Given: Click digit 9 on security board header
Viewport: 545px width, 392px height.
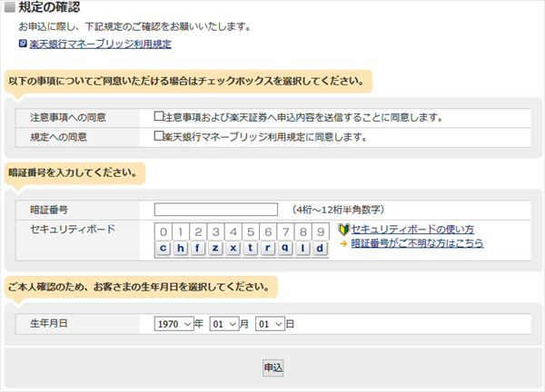Looking at the screenshot, I should coord(321,231).
